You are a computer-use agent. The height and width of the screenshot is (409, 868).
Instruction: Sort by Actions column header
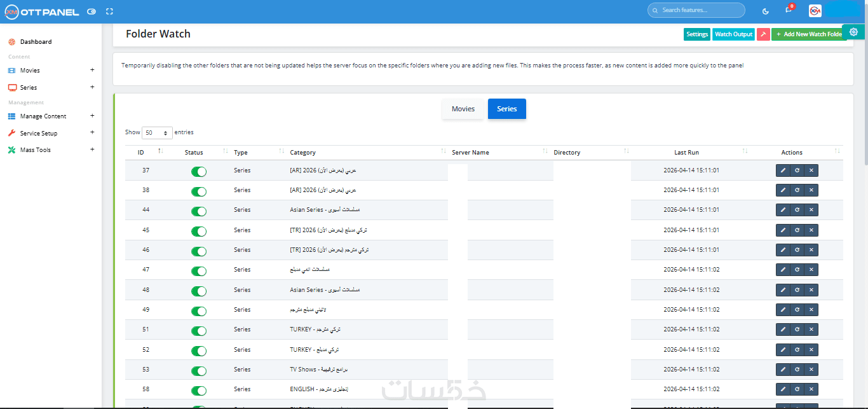pos(797,153)
